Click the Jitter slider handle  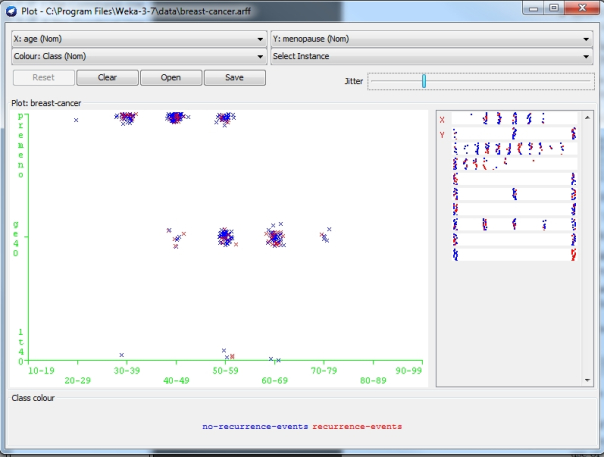[424, 80]
